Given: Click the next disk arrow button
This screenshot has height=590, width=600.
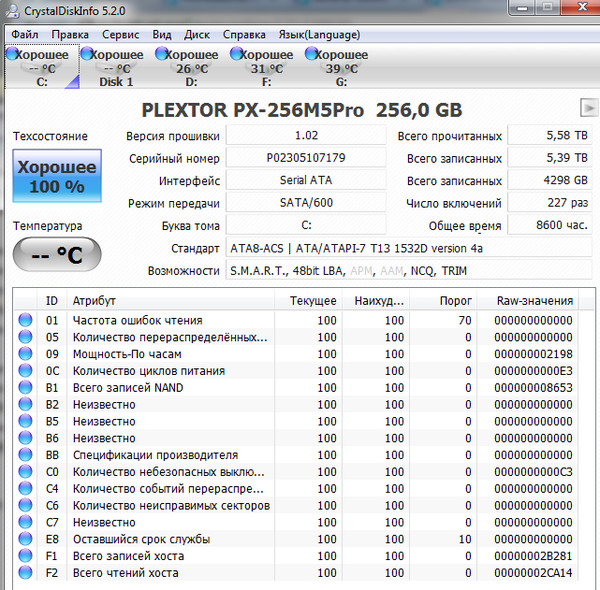Looking at the screenshot, I should pyautogui.click(x=589, y=108).
